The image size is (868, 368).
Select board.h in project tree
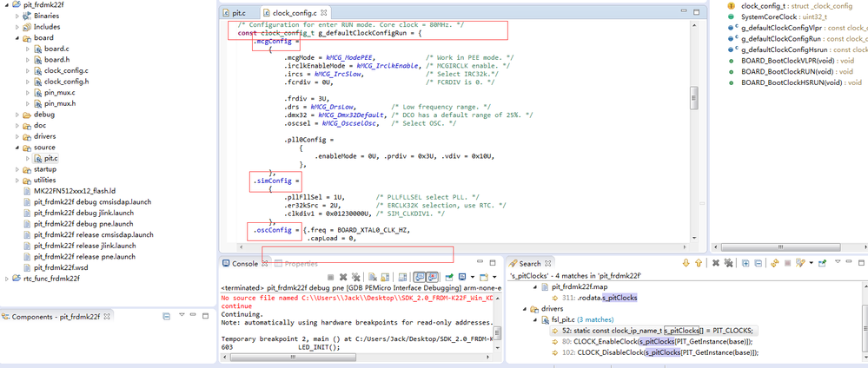coord(57,60)
